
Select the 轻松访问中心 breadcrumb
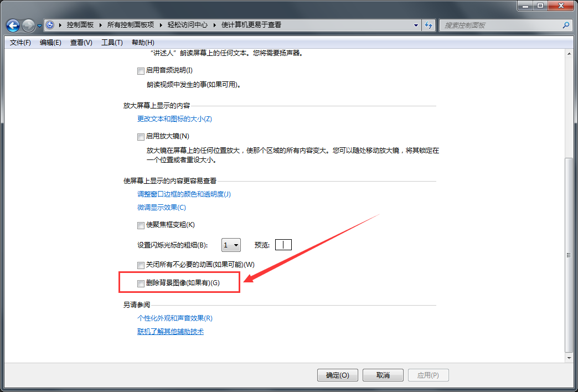188,25
